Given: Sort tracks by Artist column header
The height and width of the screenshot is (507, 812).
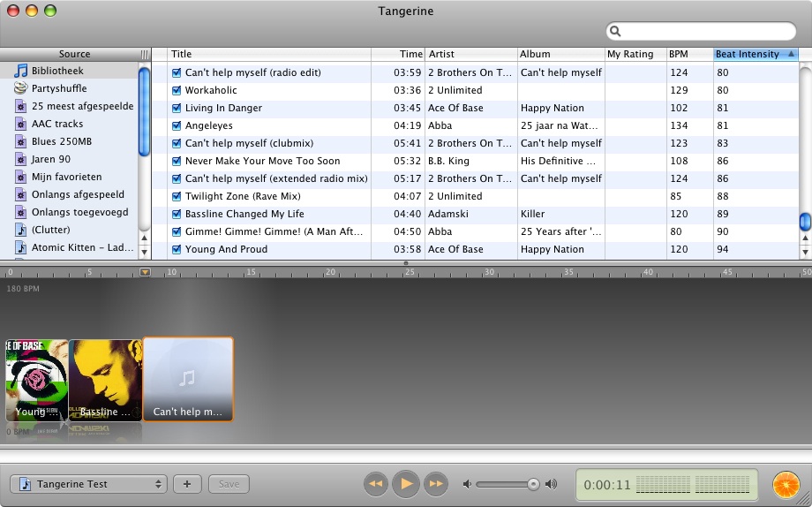Looking at the screenshot, I should 470,55.
